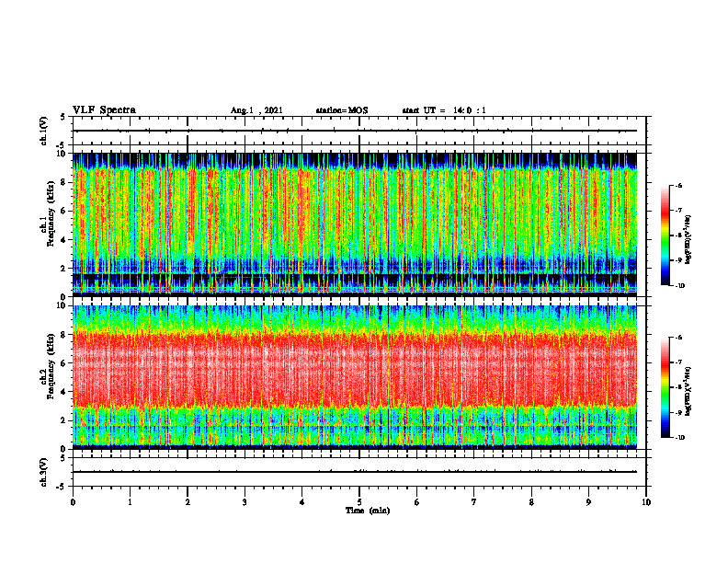Click the '-10' label on ch.1 color bar
728x563 pixels.
679,286
